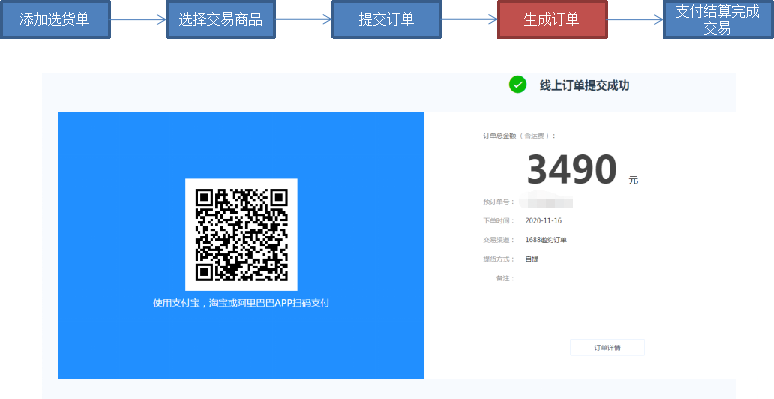Viewport: 774px width, 399px height.
Task: Click the 选择交易商品 step box
Action: (x=221, y=19)
